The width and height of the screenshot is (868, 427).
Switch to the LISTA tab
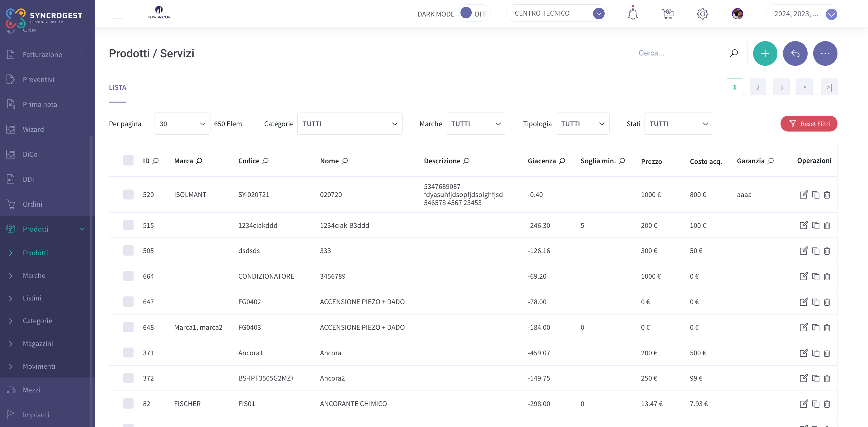pyautogui.click(x=118, y=87)
